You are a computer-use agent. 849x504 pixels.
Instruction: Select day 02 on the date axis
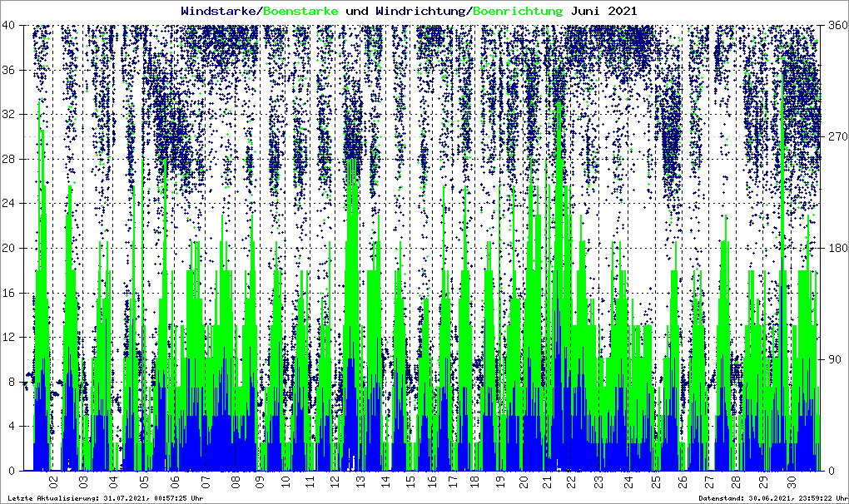click(53, 482)
